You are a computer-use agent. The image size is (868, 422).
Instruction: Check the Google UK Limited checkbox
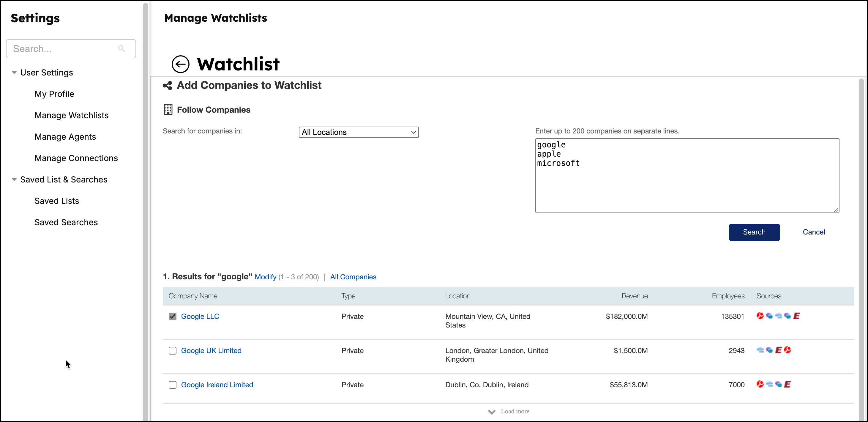coord(173,351)
